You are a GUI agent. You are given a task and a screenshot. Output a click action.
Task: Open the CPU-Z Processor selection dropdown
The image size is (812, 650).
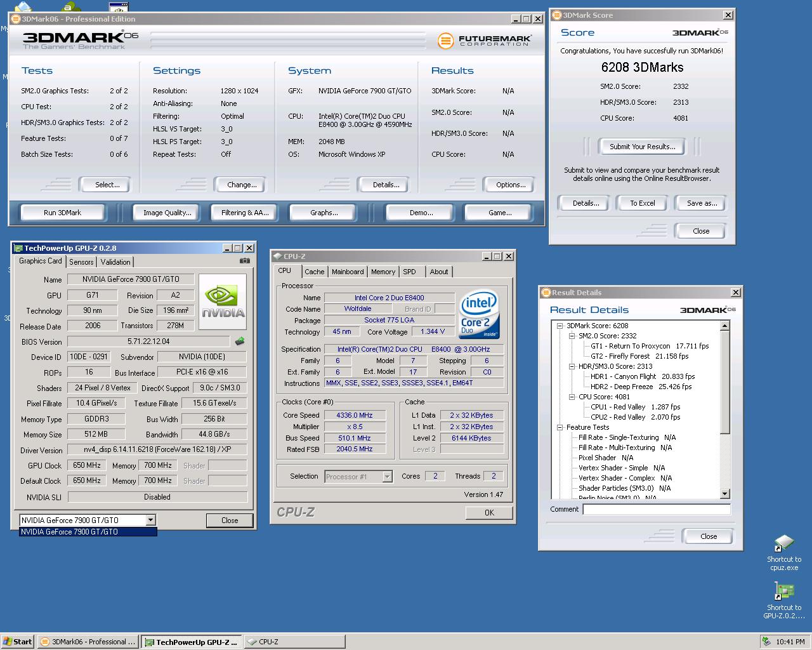(x=387, y=477)
